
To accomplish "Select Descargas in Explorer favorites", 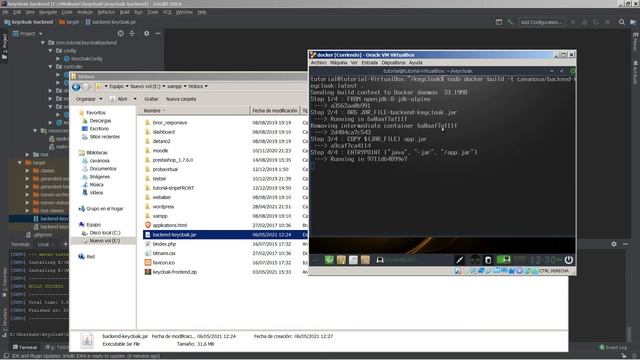I will [x=100, y=121].
